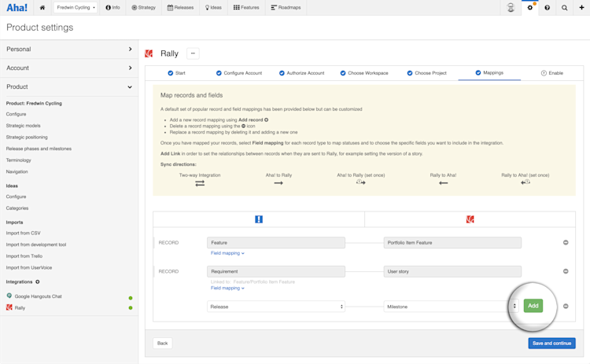This screenshot has height=364, width=590.
Task: Click Rally to Aha! set once icon
Action: click(525, 182)
